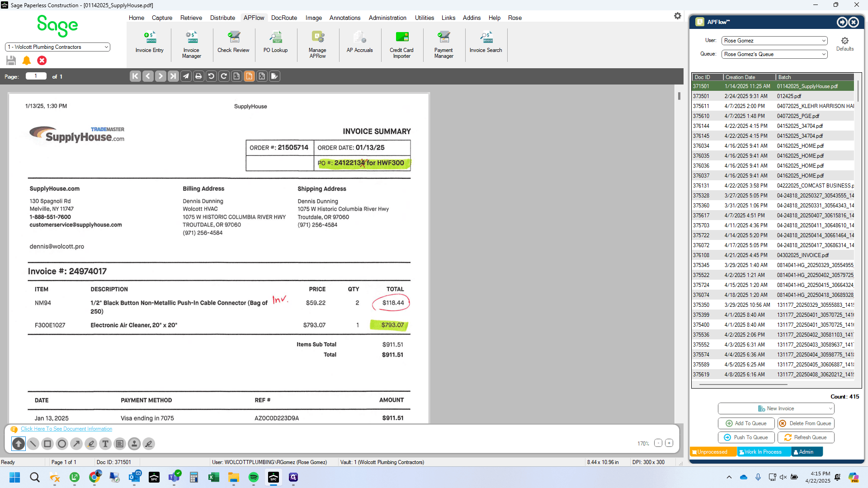This screenshot has width=868, height=488.
Task: Rotate document counter-clockwise
Action: tap(211, 76)
